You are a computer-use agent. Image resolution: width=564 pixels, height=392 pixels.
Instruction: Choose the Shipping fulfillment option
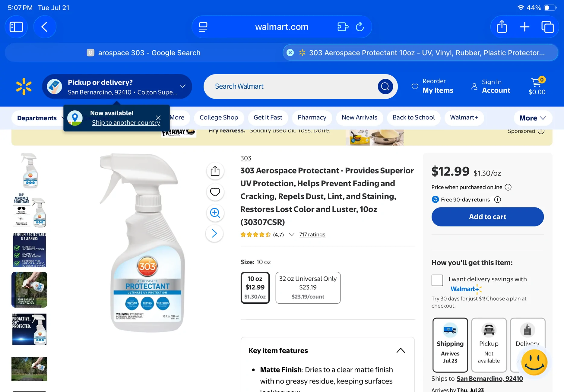click(x=450, y=345)
